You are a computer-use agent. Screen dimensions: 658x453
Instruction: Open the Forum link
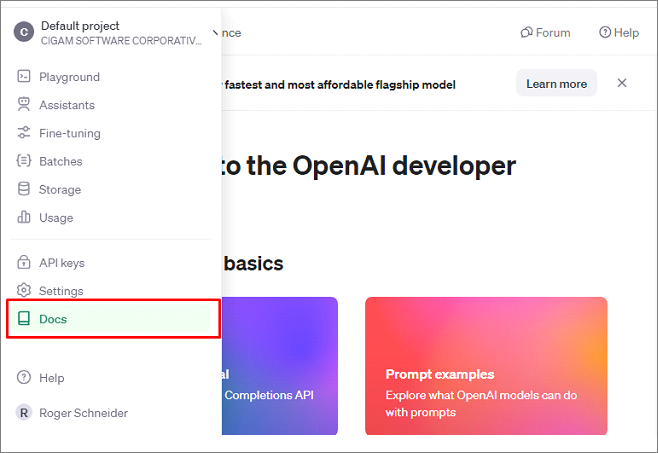coord(545,32)
